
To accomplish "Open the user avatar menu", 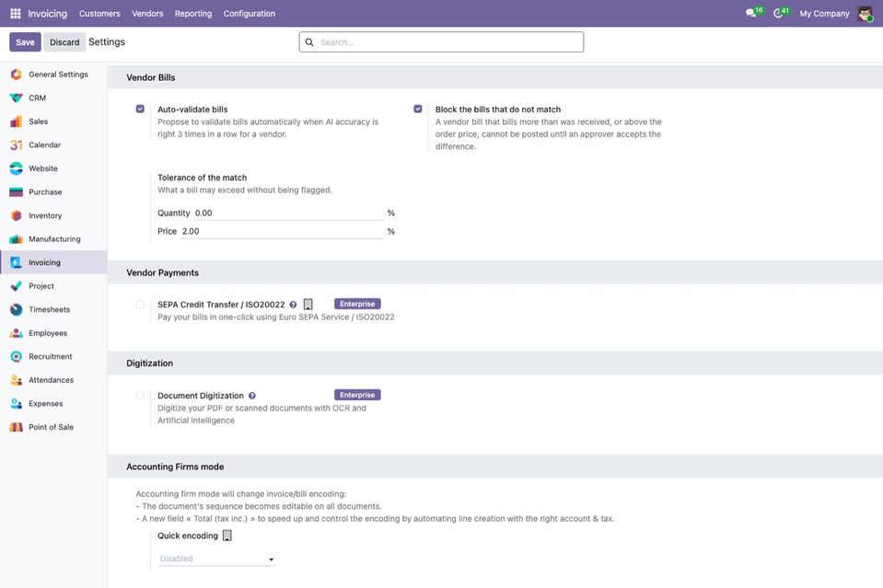I will point(865,14).
